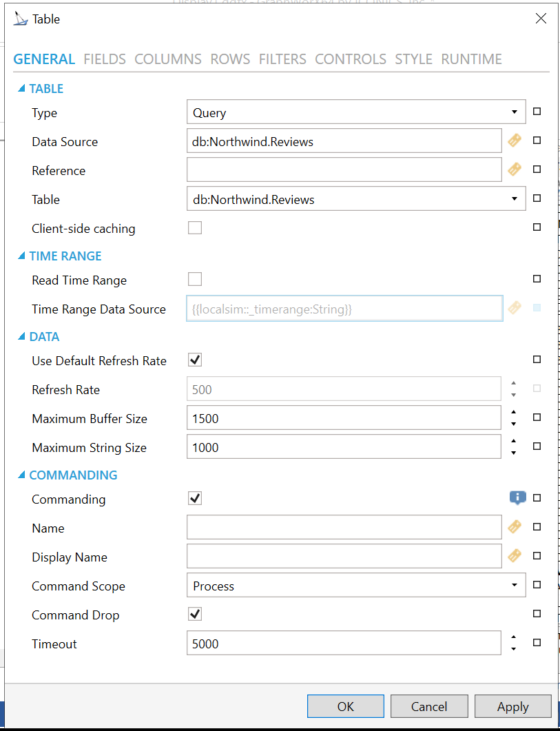560x731 pixels.
Task: Click the square marker beside Timeout row
Action: [537, 643]
